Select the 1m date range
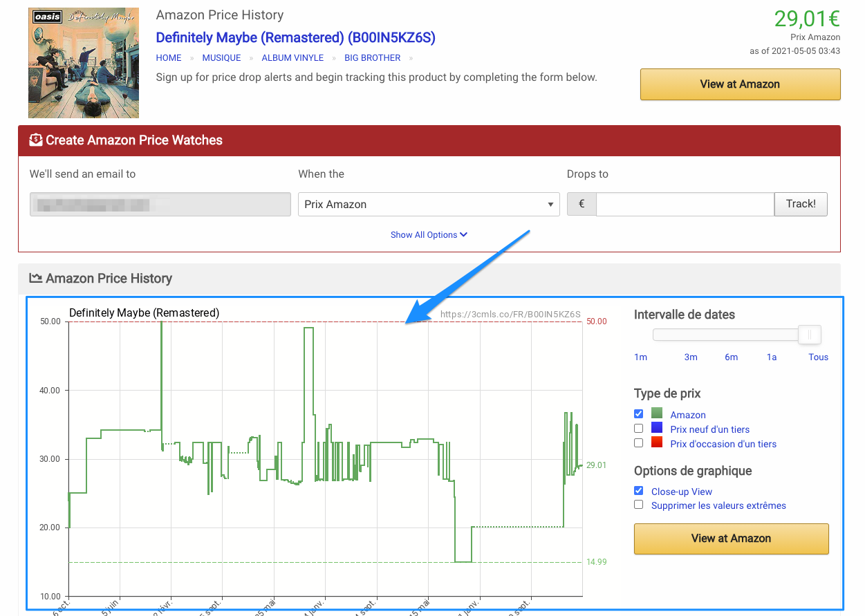The width and height of the screenshot is (865, 616). point(640,357)
